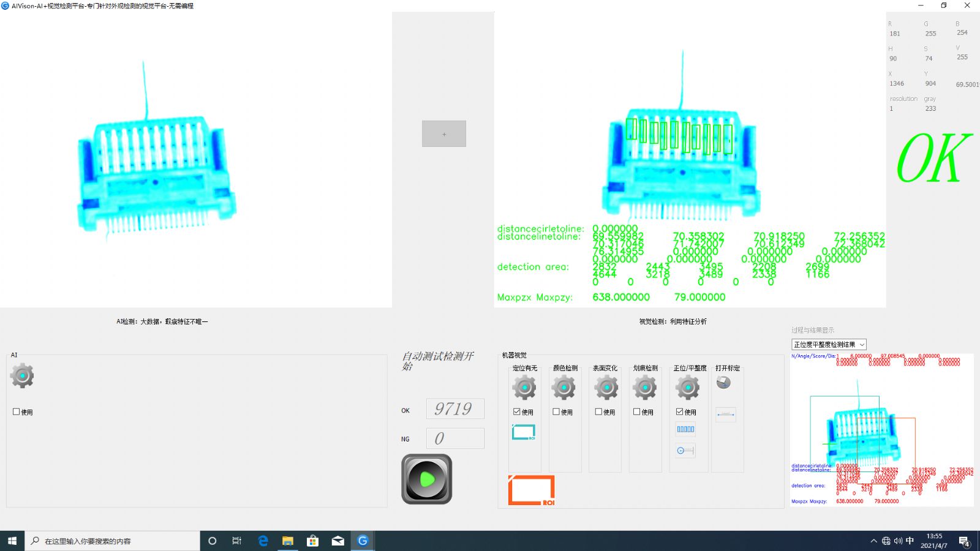Uncheck 使用 under 定位有无

[517, 412]
